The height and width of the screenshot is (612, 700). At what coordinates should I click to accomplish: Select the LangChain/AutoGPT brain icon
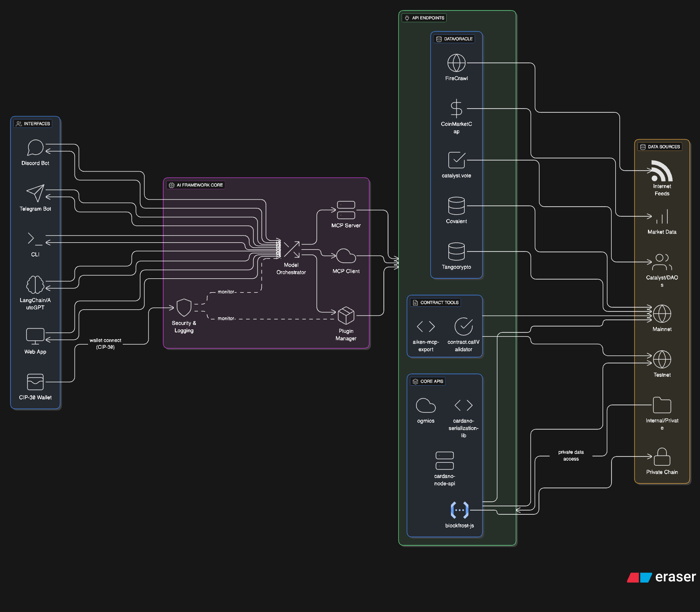(35, 285)
